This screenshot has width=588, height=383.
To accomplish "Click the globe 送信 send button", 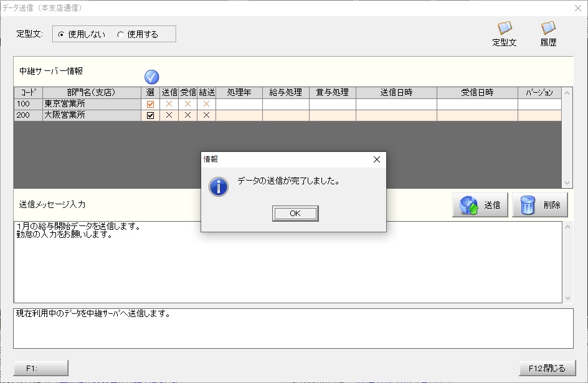I will click(480, 205).
